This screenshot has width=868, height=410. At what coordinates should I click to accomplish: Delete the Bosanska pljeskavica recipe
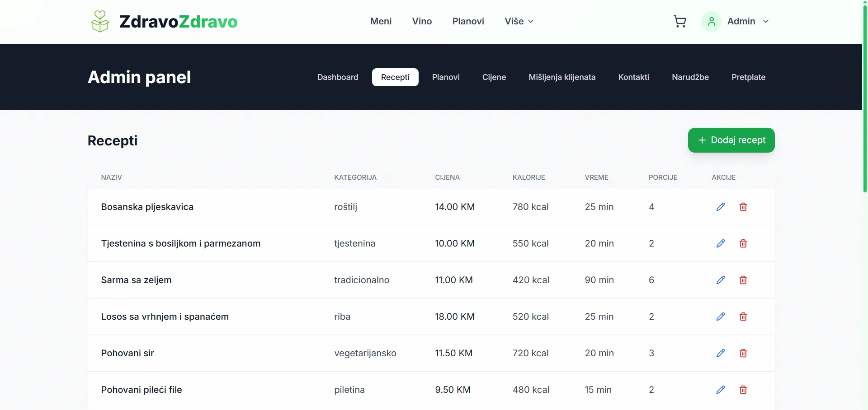743,207
